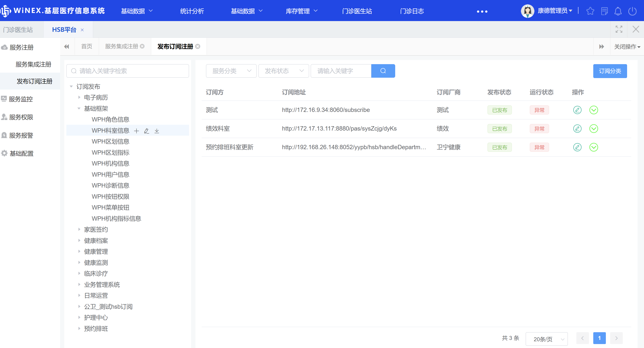Open 基础配置 in the sidebar
Image resolution: width=644 pixels, height=348 pixels.
point(21,153)
